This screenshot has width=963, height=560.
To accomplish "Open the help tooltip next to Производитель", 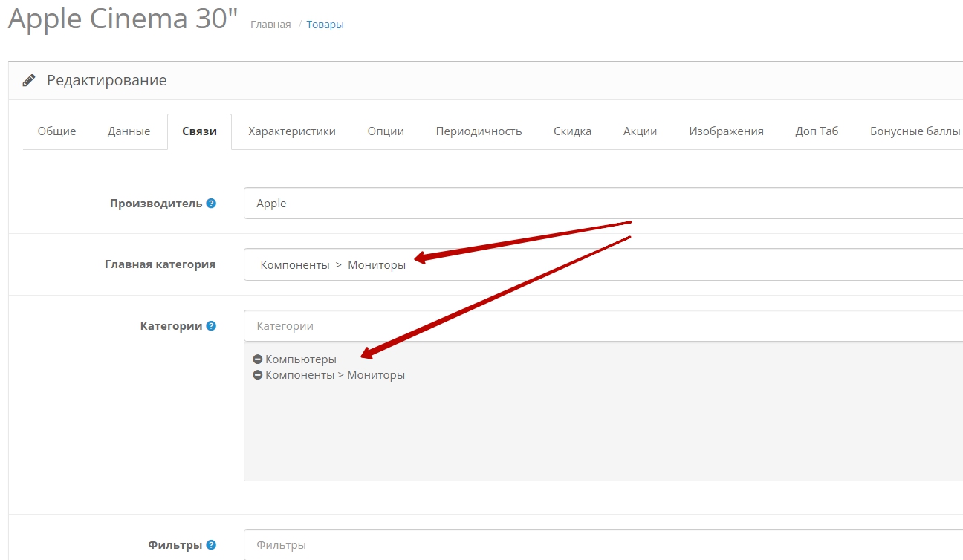I will (x=211, y=204).
